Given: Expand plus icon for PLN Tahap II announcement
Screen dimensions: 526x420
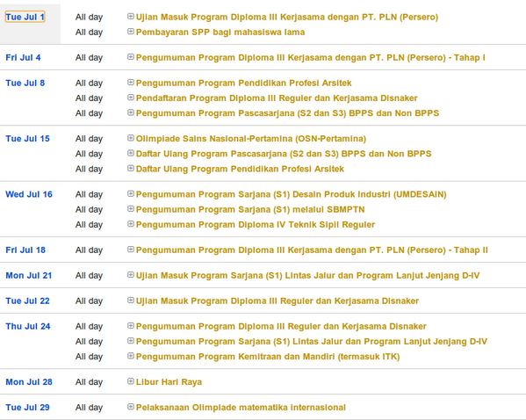Looking at the screenshot, I should coord(131,250).
